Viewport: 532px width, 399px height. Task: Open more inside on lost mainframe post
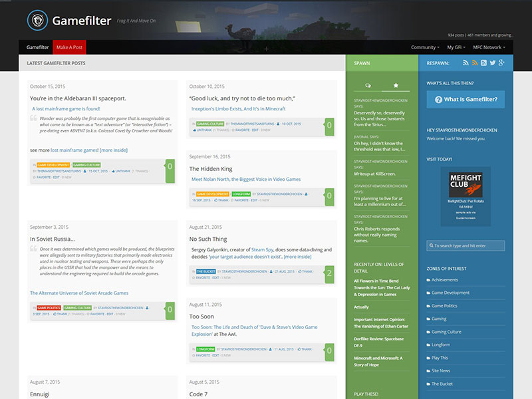point(114,150)
